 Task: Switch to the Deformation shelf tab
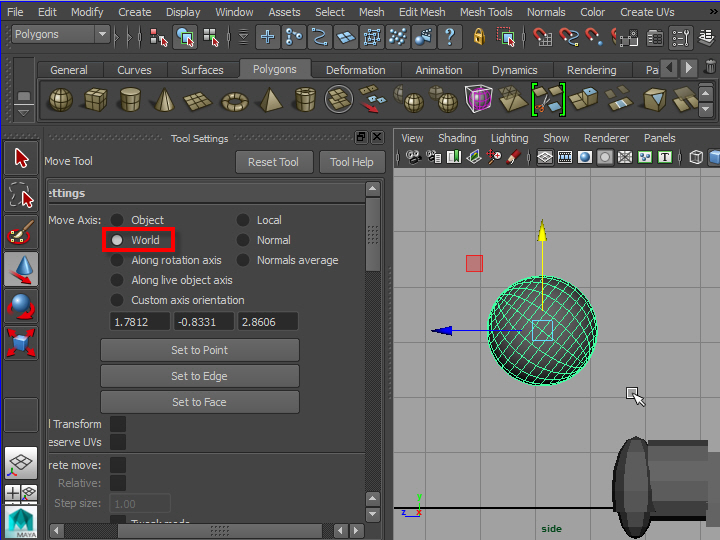[355, 70]
